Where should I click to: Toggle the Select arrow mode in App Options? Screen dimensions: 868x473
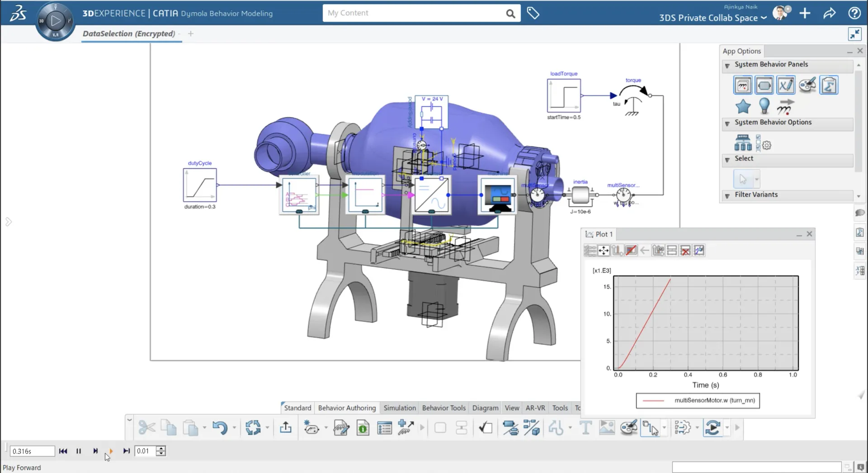coord(743,178)
